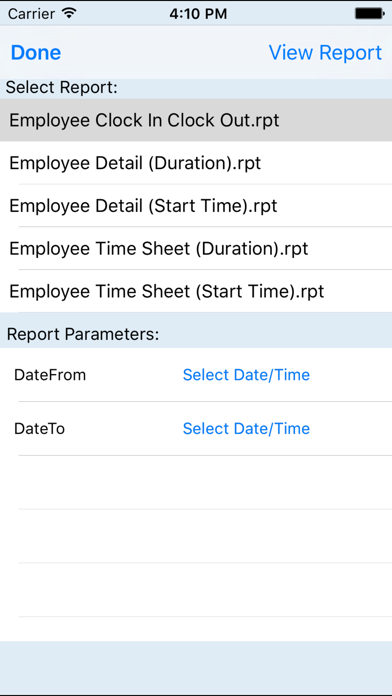Open Select Date/Time for DateTo
Viewport: 392px width, 696px height.
pyautogui.click(x=246, y=429)
